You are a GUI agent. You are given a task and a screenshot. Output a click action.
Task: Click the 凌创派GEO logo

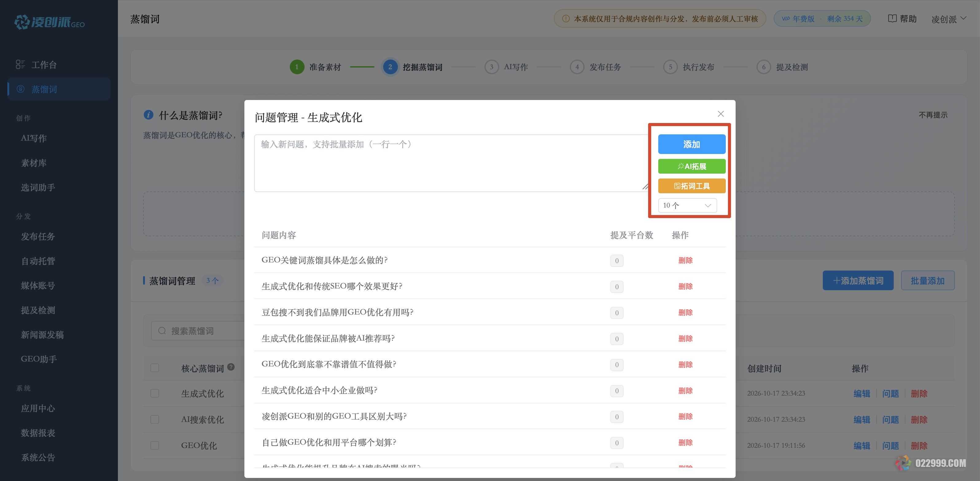pos(49,22)
